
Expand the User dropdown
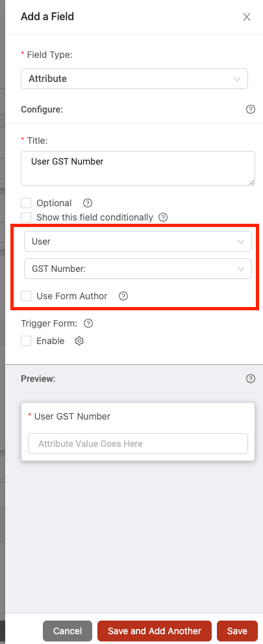138,241
